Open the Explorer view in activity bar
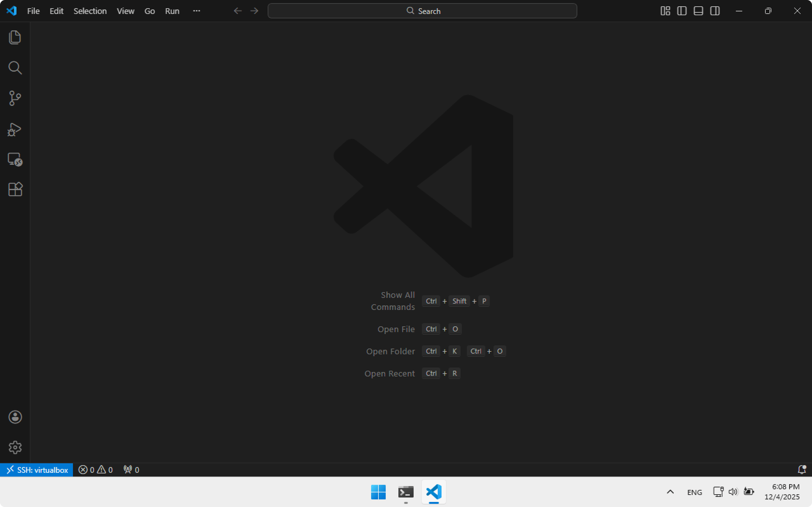 [x=15, y=37]
